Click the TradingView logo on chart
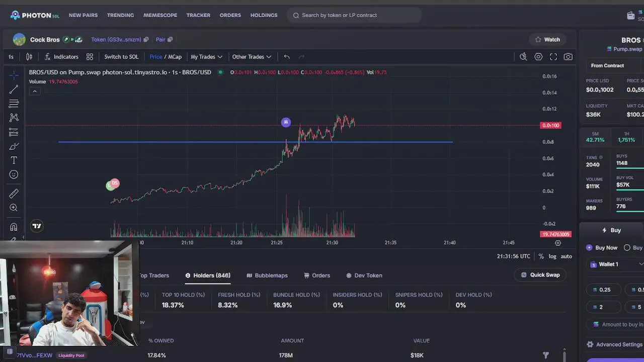Viewport: 644px width, 362px height. (37, 226)
